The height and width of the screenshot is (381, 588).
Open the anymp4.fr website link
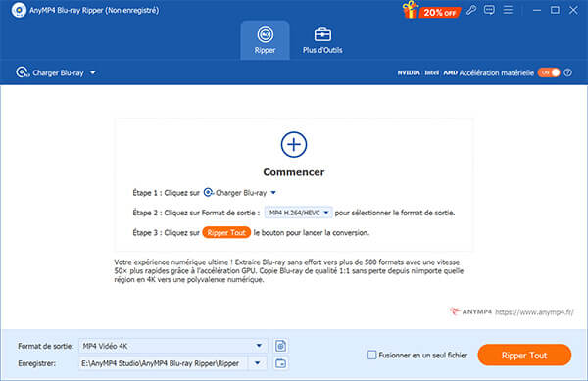pyautogui.click(x=534, y=311)
